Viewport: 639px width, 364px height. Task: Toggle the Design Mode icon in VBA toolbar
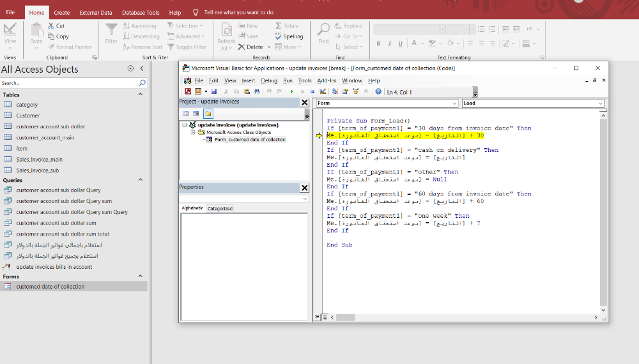pyautogui.click(x=323, y=91)
